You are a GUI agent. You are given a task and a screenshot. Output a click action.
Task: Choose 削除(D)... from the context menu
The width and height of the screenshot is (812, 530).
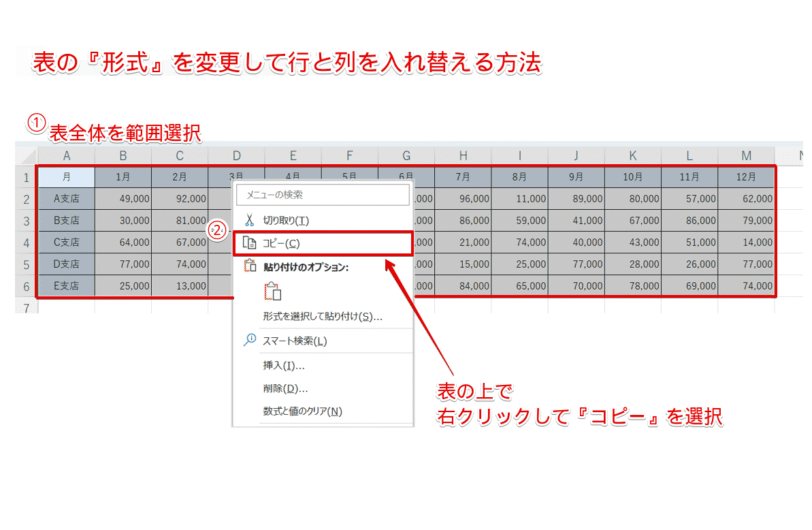323,389
